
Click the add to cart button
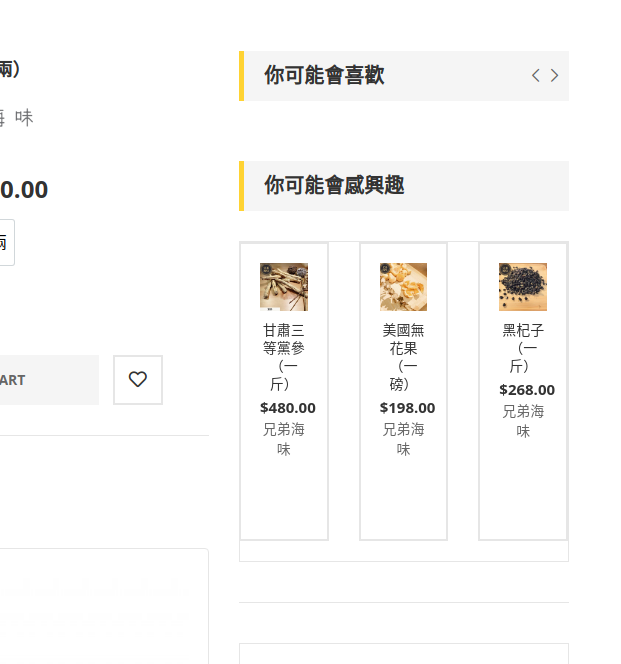coord(49,380)
